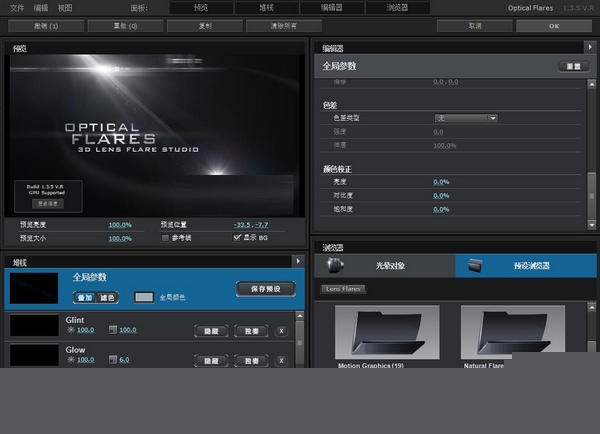The image size is (600, 434).
Task: Uncheck the 显示 BG checkbox
Action: 237,238
